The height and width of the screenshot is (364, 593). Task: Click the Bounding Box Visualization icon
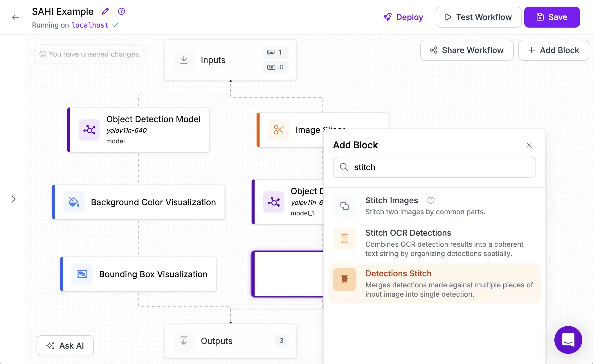pyautogui.click(x=82, y=274)
